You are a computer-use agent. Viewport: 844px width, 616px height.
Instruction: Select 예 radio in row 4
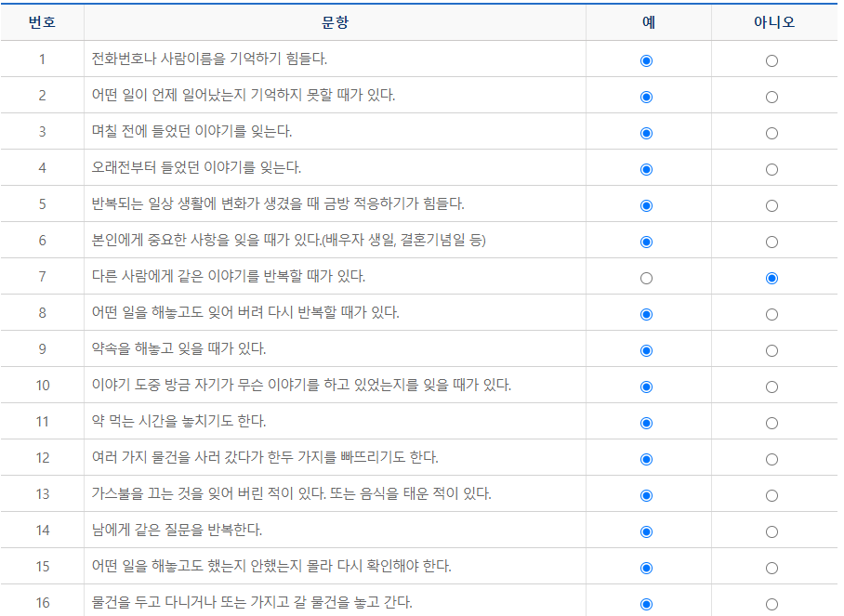pyautogui.click(x=646, y=169)
